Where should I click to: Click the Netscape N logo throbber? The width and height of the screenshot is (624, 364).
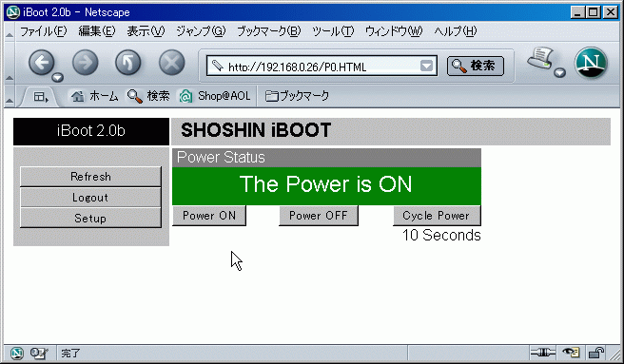(x=591, y=63)
